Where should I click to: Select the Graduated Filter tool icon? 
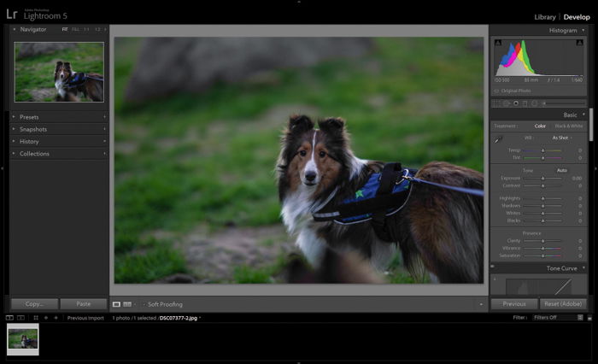(x=525, y=103)
